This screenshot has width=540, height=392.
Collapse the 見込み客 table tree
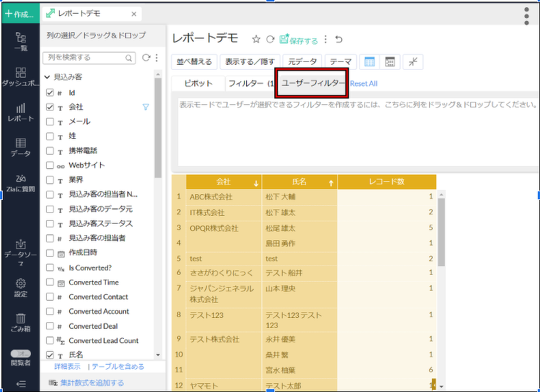coord(47,77)
